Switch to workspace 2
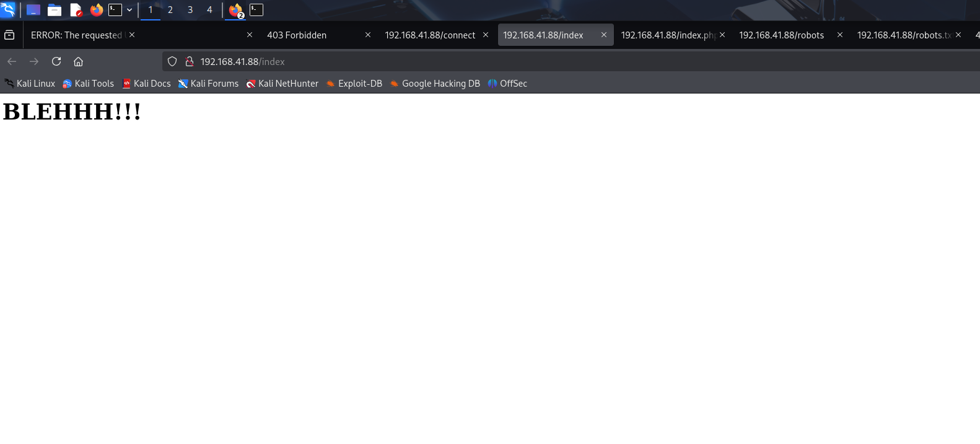Screen dimensions: 980x444 click(170, 10)
